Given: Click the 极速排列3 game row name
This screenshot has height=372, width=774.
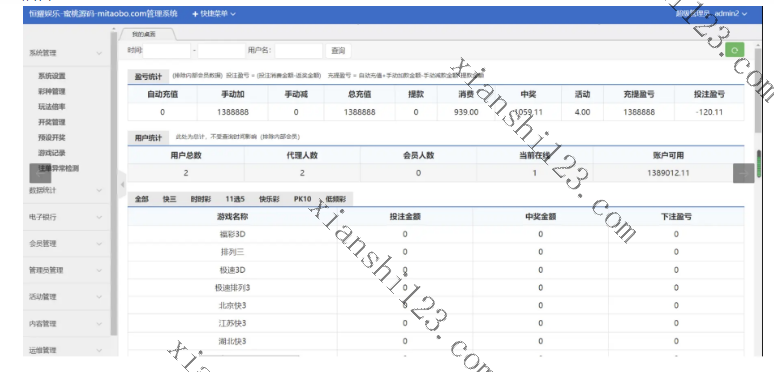Looking at the screenshot, I should click(232, 288).
